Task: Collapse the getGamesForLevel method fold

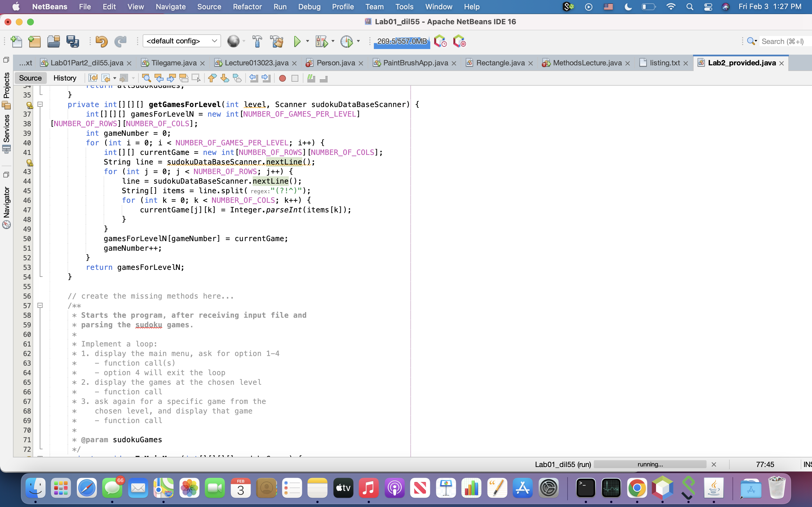Action: tap(41, 104)
